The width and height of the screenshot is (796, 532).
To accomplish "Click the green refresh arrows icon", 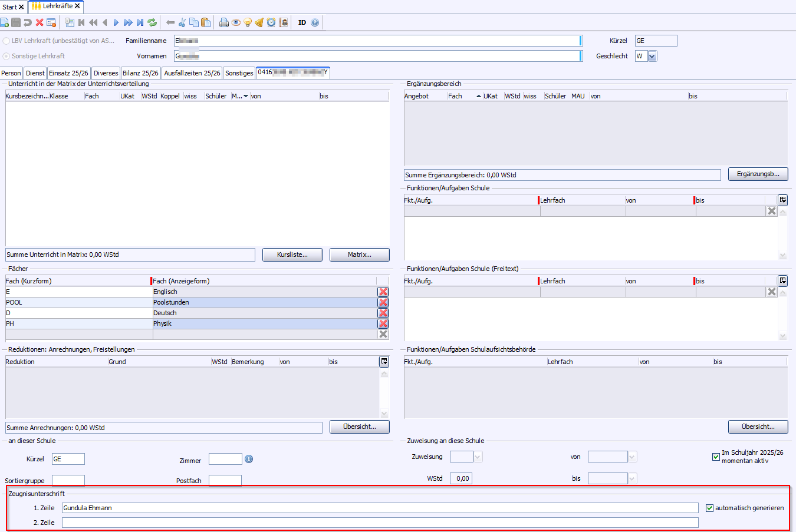I will point(152,22).
